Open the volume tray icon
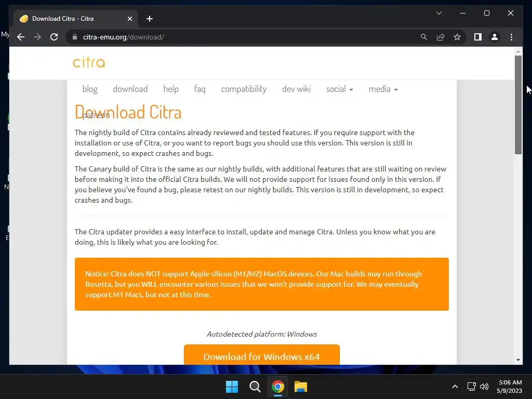The width and height of the screenshot is (532, 399). click(484, 387)
